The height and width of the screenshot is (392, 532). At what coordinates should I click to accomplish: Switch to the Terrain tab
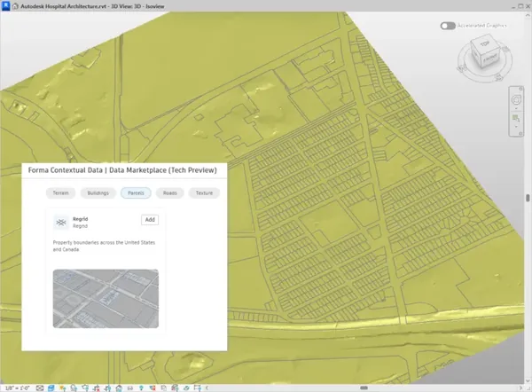[60, 192]
